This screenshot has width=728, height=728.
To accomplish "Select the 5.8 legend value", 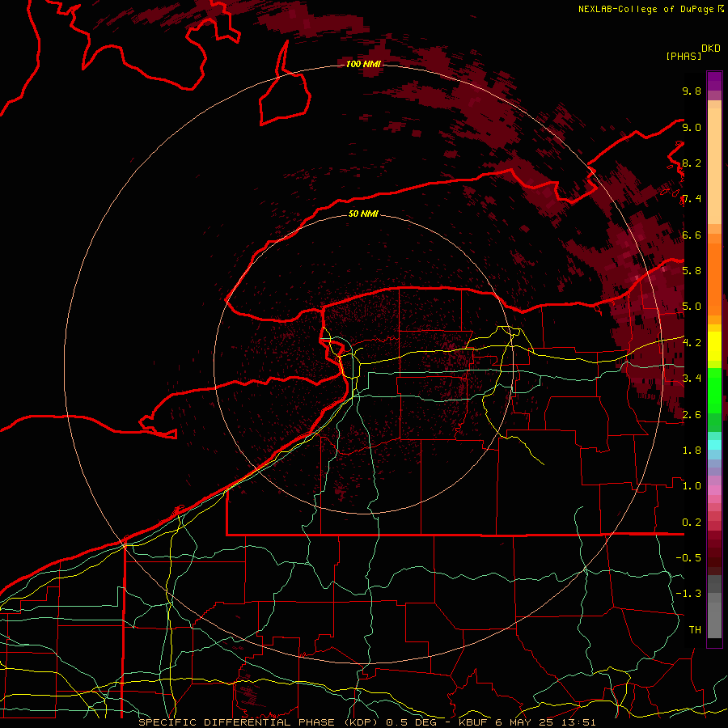I will pyautogui.click(x=692, y=271).
